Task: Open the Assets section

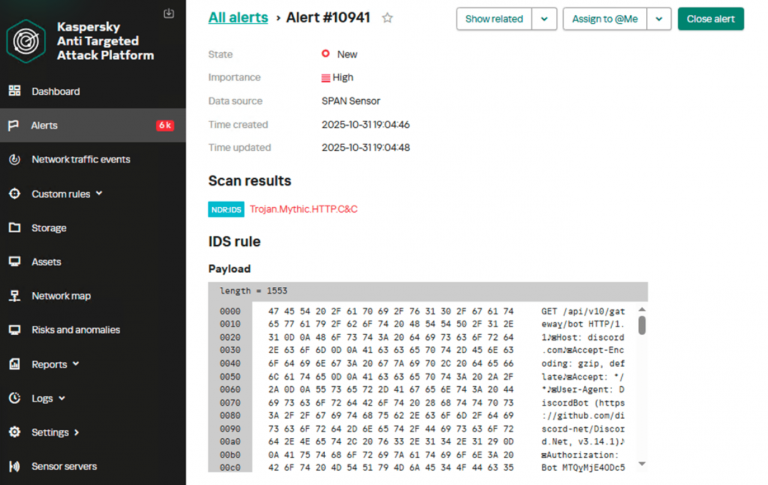Action: [x=47, y=262]
